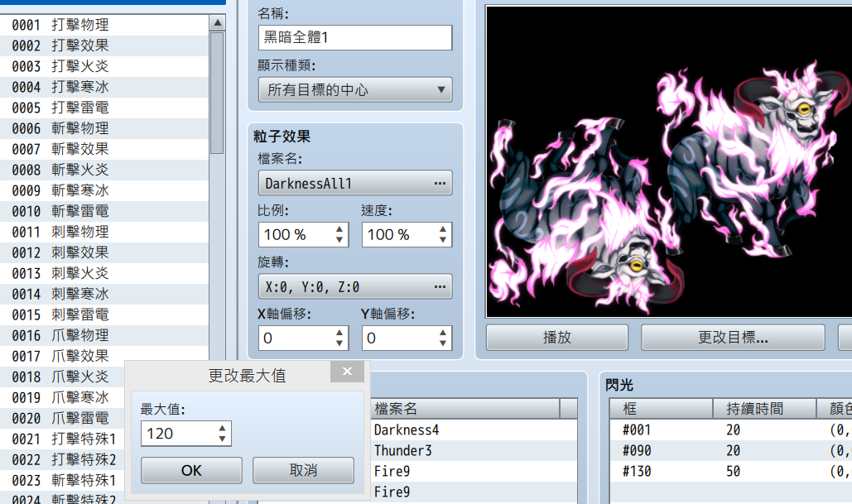Viewport: 852px width, 504px height.
Task: Click the 框 column header in 閃光 table
Action: click(x=662, y=409)
